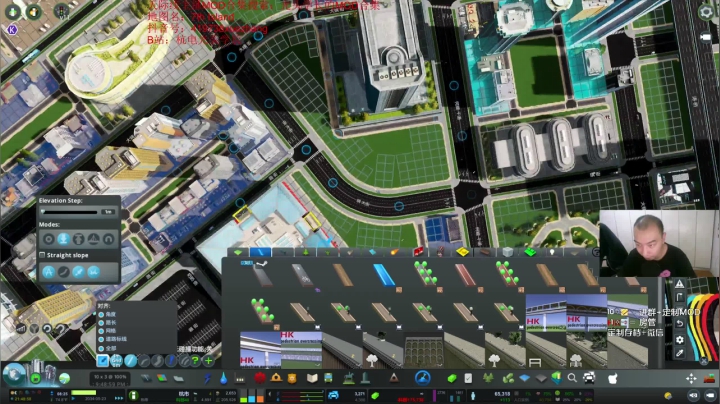Open the Education book menu icon
Viewport: 720px width, 404px height.
(312, 378)
